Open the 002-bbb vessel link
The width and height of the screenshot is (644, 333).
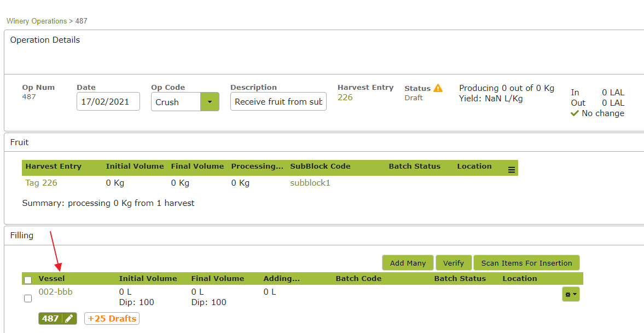tap(55, 292)
